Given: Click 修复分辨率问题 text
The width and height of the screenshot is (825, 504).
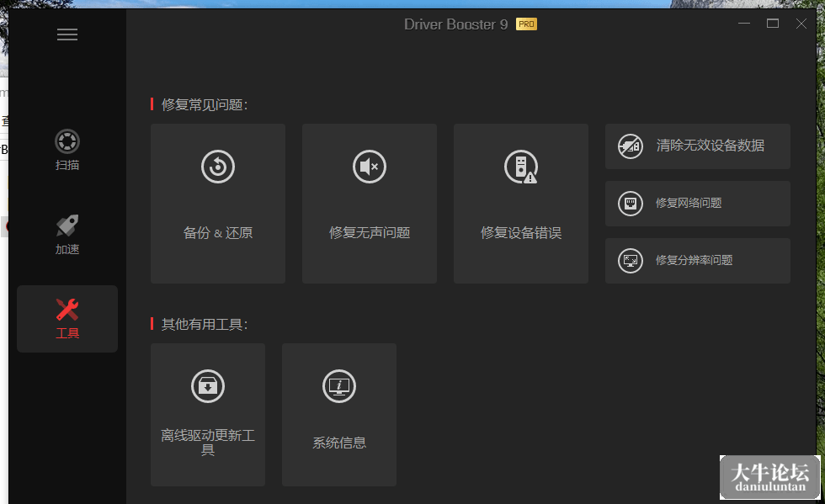Looking at the screenshot, I should pos(694,261).
